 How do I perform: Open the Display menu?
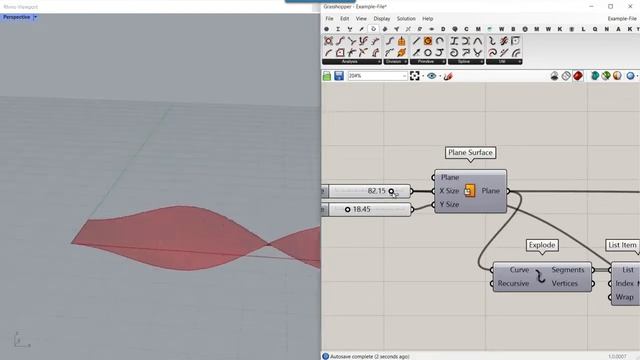click(x=382, y=19)
